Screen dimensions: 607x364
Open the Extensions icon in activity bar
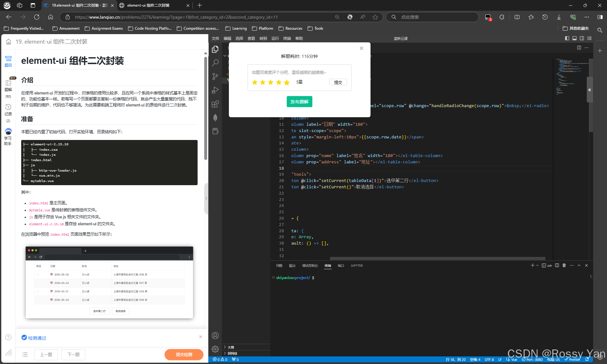click(215, 104)
